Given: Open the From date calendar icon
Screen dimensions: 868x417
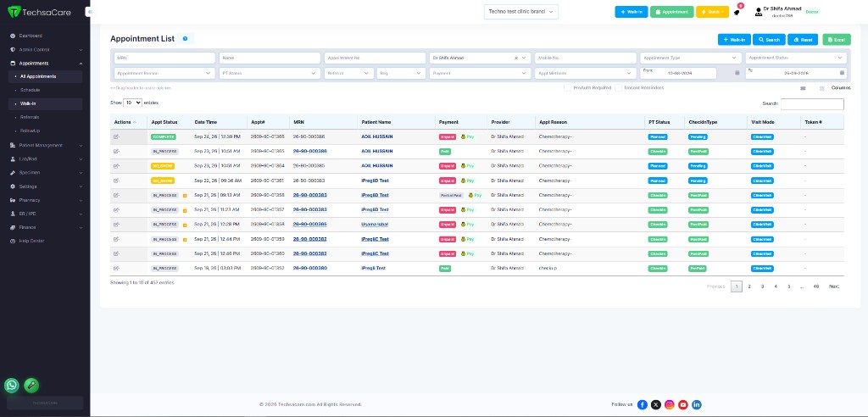Looking at the screenshot, I should [x=737, y=73].
